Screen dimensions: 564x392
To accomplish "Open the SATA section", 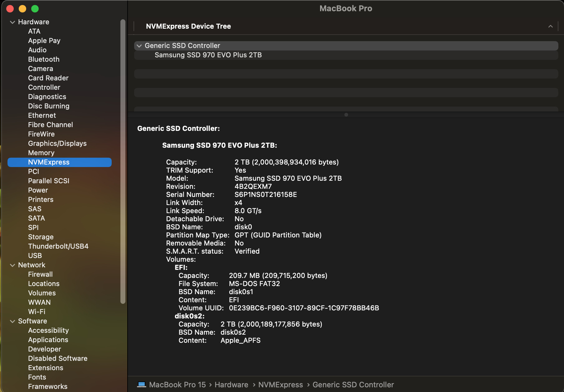I will point(36,218).
